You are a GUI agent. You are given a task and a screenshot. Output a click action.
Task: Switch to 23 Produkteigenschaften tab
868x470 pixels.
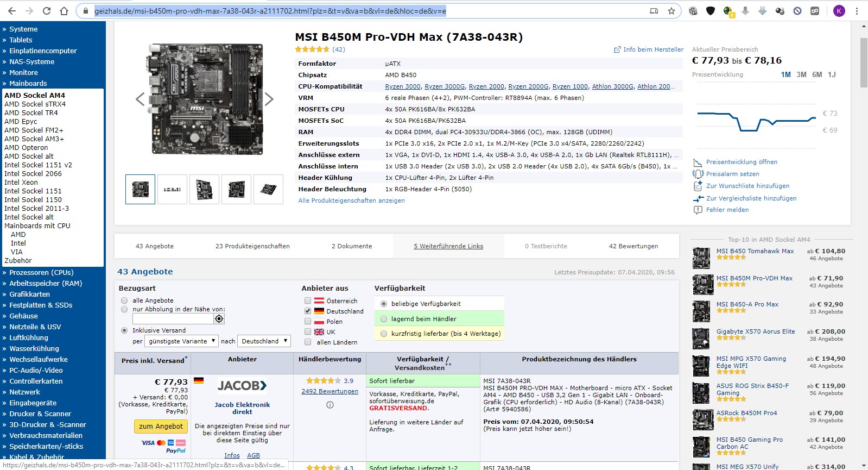252,246
